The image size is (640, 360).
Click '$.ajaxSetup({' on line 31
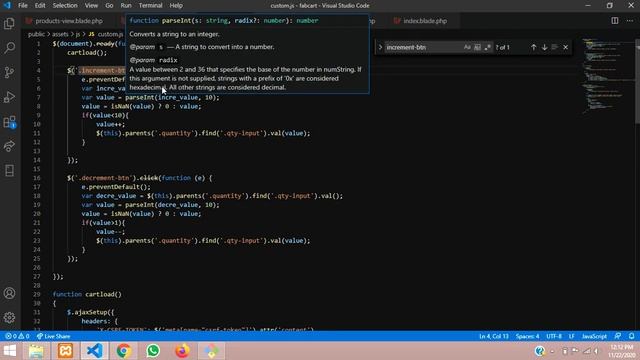[x=91, y=312]
